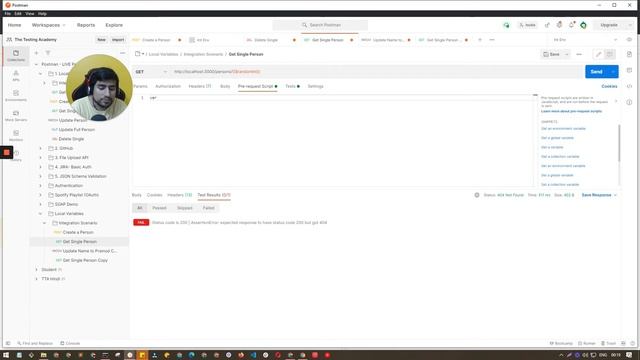Filter test results by Passed

click(159, 208)
